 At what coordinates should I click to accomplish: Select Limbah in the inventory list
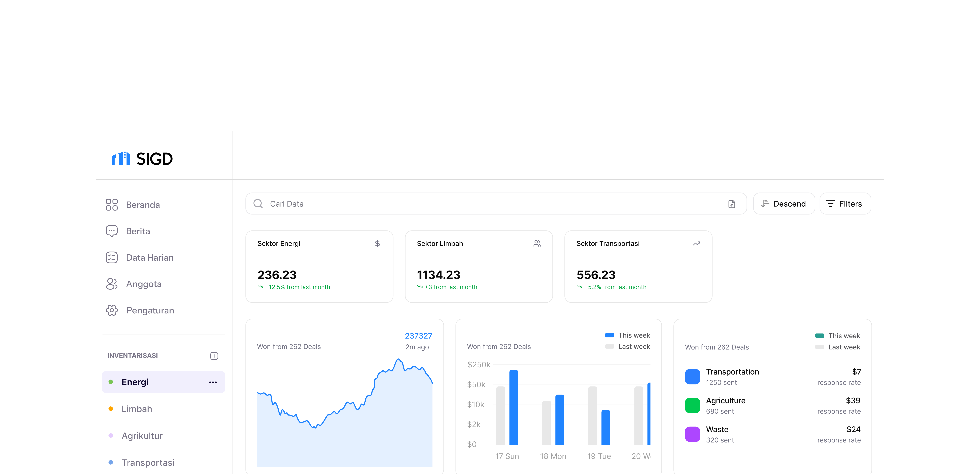pyautogui.click(x=137, y=409)
